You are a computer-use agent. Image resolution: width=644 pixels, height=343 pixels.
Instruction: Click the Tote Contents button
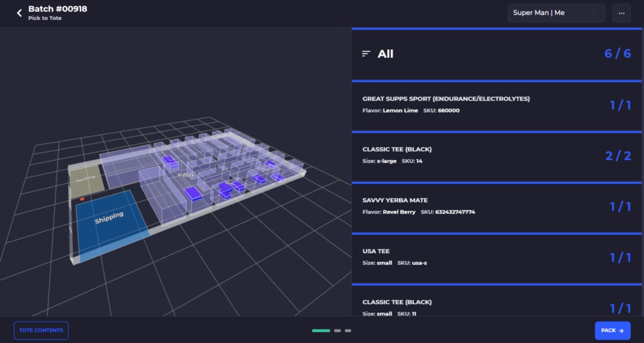41,330
